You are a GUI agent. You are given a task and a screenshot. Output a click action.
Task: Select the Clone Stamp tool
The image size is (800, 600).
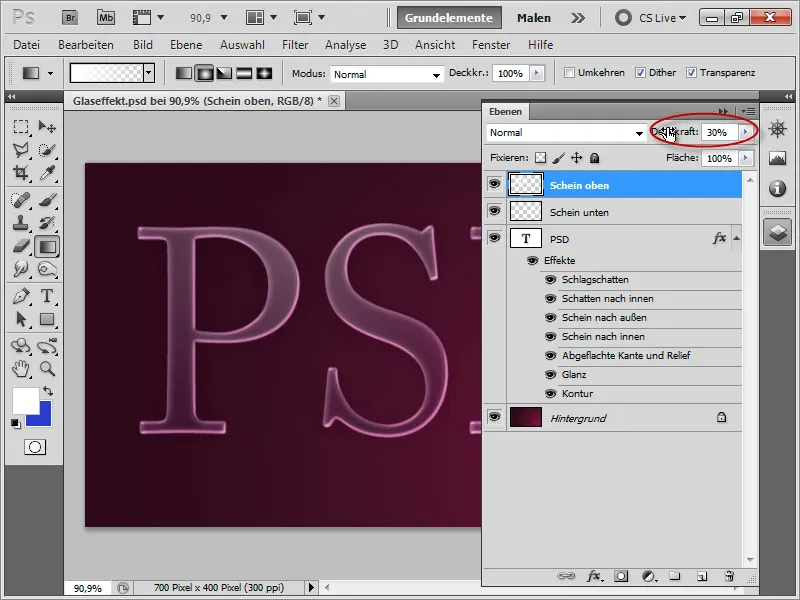point(21,223)
